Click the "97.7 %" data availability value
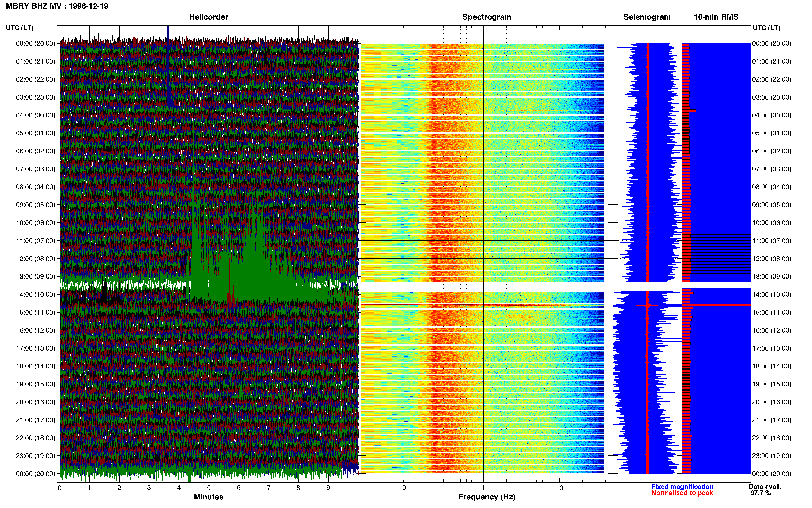This screenshot has height=508, width=812. tap(761, 493)
